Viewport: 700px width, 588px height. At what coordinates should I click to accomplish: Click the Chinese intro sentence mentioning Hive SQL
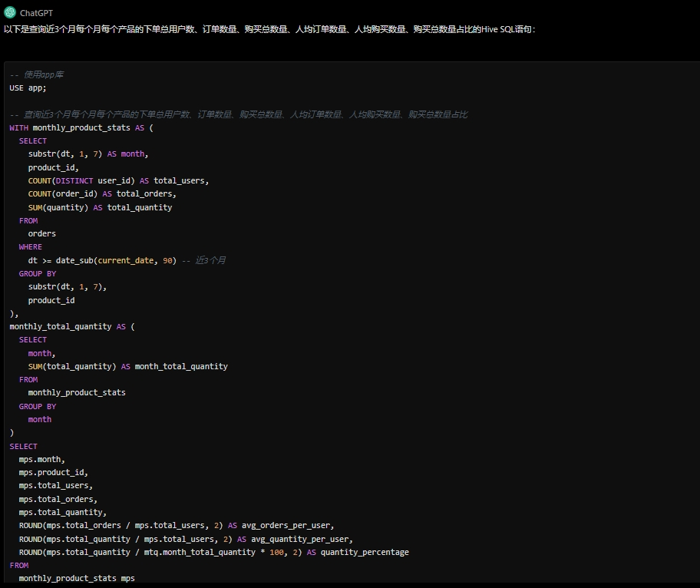(269, 29)
